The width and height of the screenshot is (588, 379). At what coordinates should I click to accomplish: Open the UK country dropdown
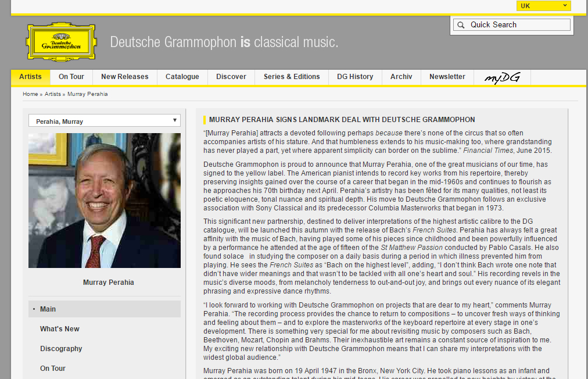[x=543, y=6]
